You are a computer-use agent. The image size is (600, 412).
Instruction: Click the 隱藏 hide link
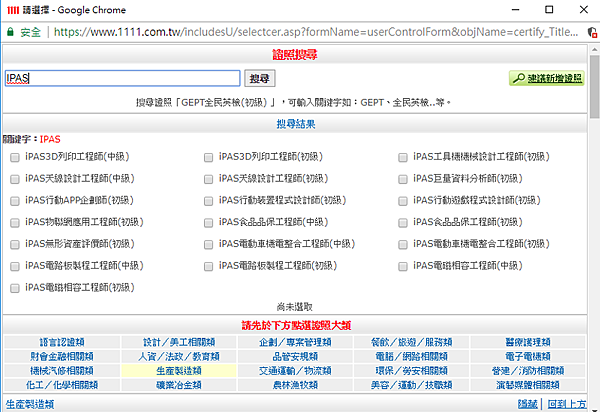point(527,404)
